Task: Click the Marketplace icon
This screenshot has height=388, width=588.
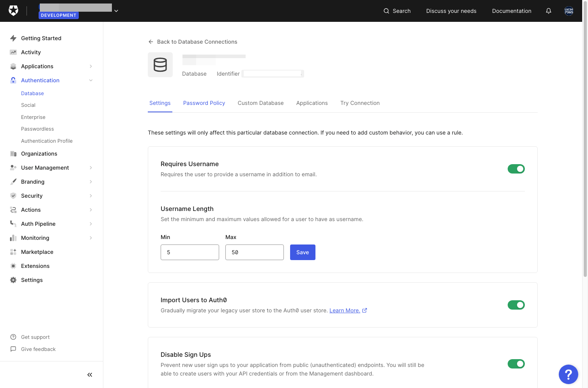Action: point(13,252)
